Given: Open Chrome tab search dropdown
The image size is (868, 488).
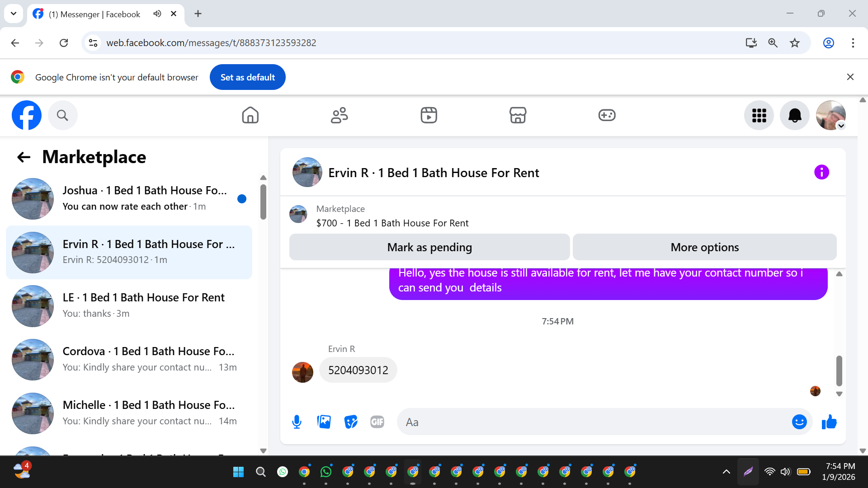Looking at the screenshot, I should point(14,14).
